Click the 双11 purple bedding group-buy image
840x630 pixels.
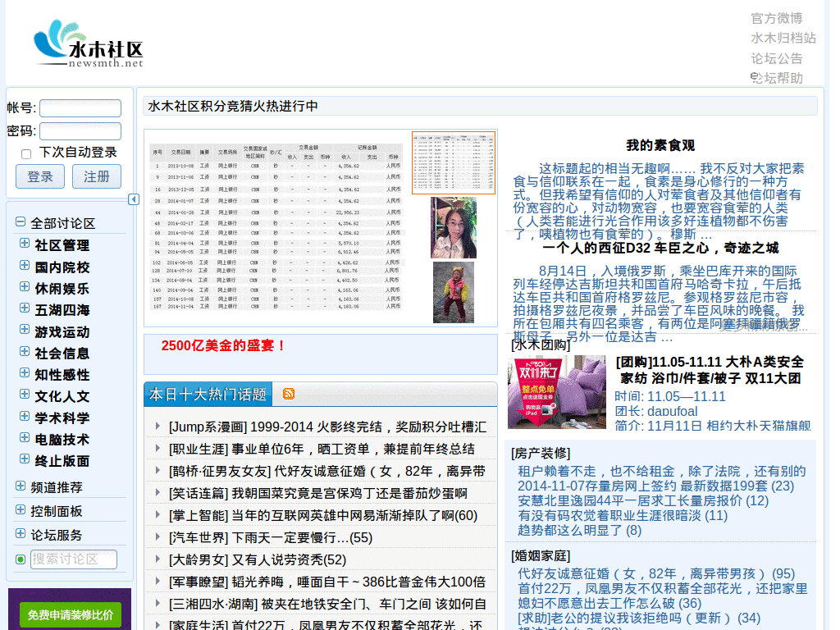pyautogui.click(x=557, y=391)
